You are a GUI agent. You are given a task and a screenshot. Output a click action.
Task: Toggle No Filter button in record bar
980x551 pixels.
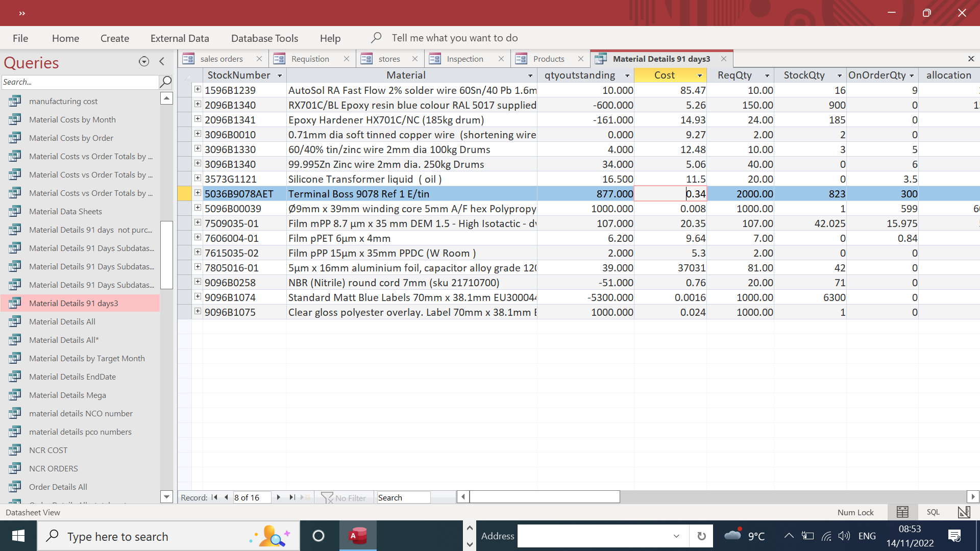click(344, 497)
